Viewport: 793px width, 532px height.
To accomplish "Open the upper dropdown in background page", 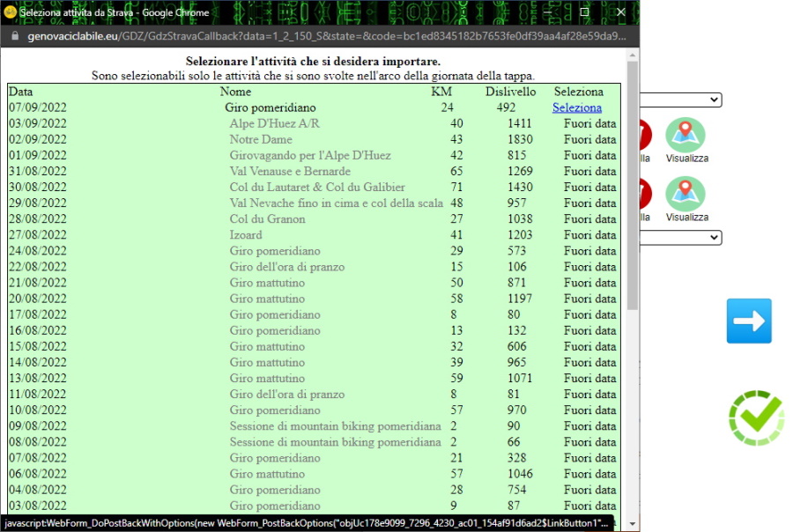I will (x=681, y=100).
